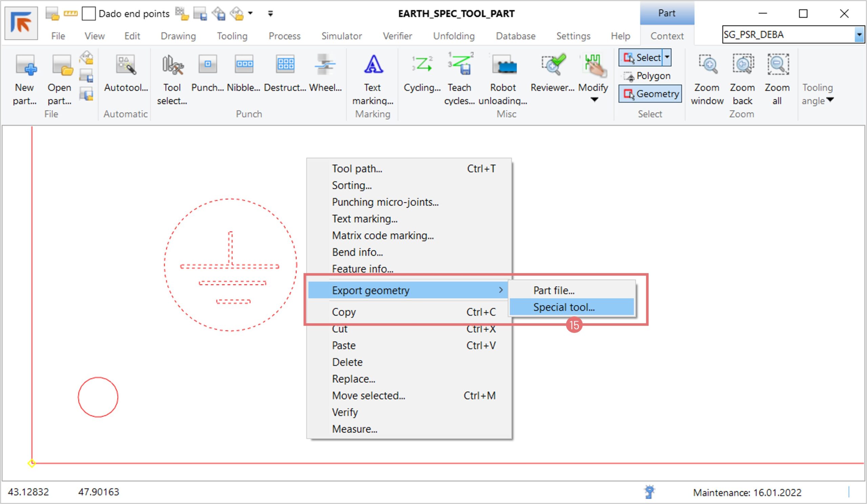Toggle the Dado end points checkbox
The height and width of the screenshot is (504, 867).
[88, 14]
